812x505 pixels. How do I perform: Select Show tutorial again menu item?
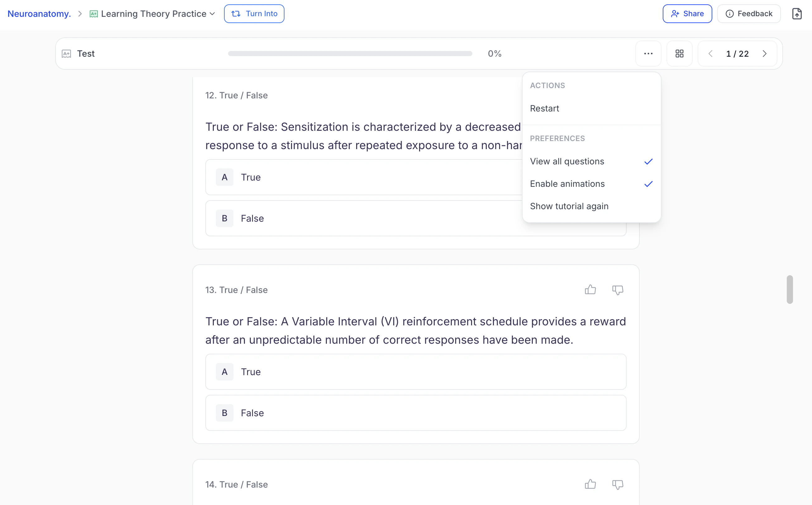569,206
